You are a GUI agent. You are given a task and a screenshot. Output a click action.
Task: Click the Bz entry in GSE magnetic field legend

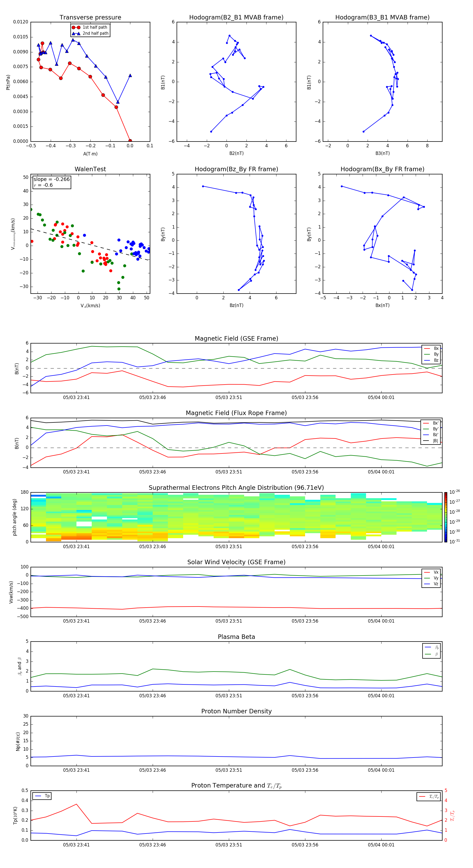pos(431,361)
